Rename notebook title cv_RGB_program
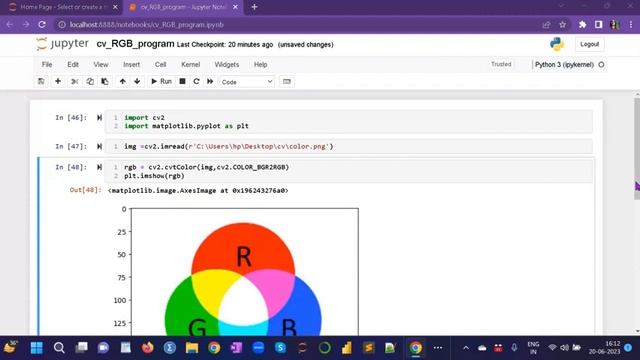Image resolution: width=640 pixels, height=360 pixels. (135, 44)
